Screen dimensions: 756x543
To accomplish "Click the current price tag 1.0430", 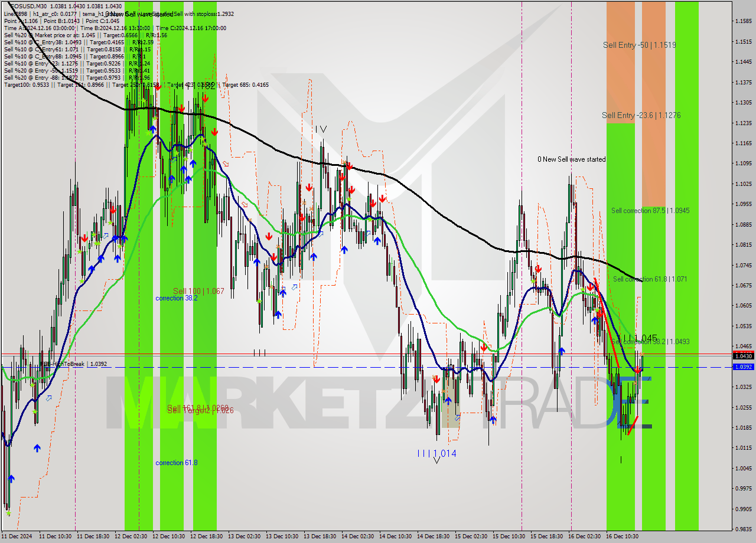I will pos(743,356).
